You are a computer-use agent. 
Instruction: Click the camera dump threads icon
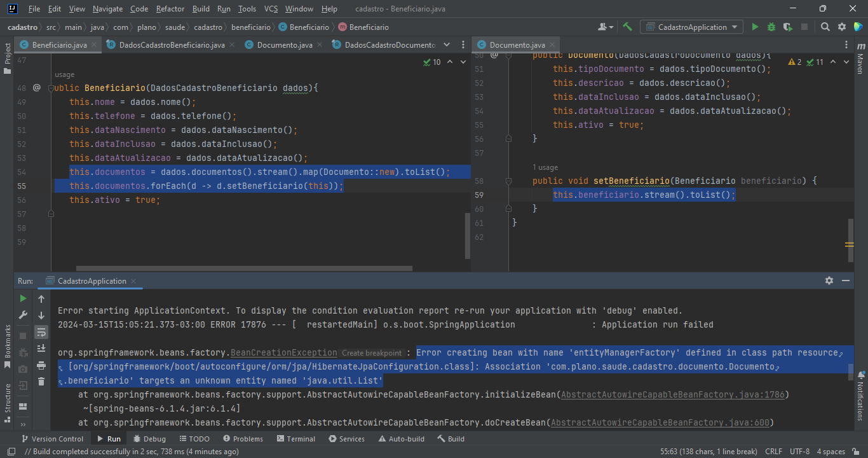23,368
